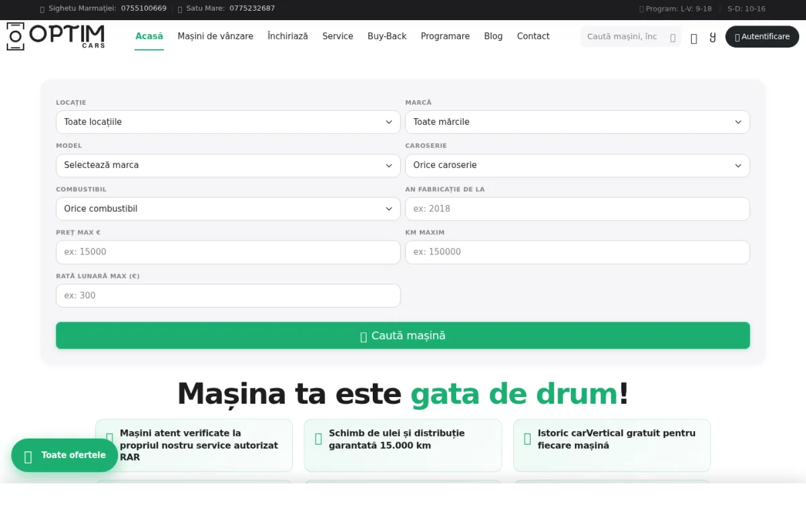The height and width of the screenshot is (532, 806).
Task: Click the Rată lunară max (€) field
Action: [228, 296]
